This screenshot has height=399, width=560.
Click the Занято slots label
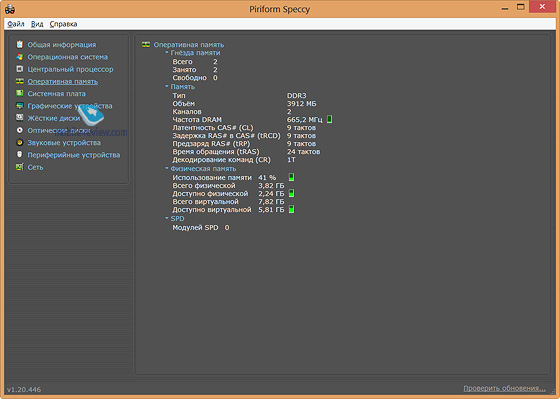(184, 70)
